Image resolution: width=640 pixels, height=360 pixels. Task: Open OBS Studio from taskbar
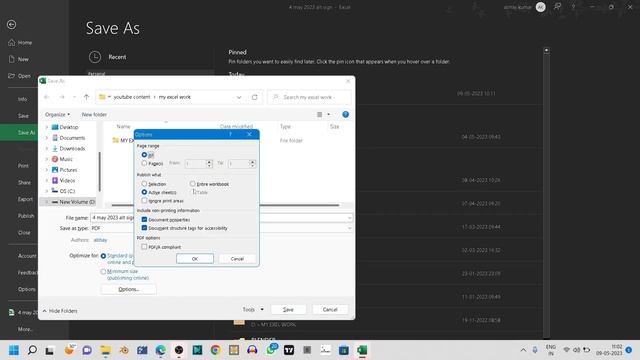click(x=179, y=350)
